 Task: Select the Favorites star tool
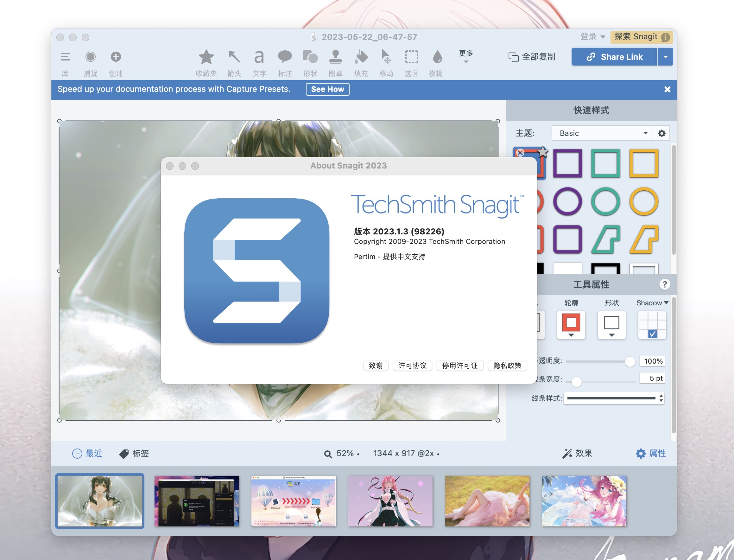point(206,57)
